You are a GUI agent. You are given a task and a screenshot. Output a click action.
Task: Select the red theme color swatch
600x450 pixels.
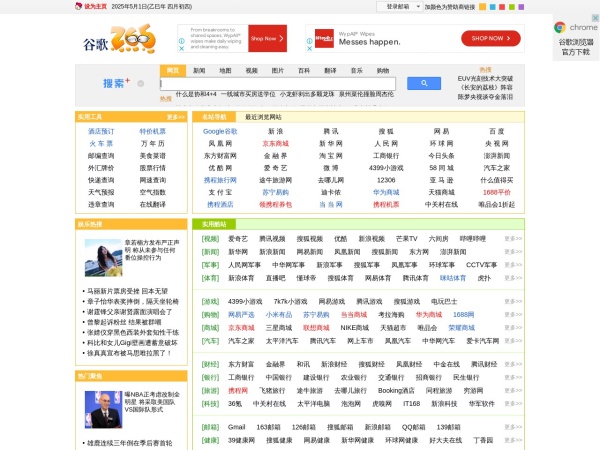502,7
